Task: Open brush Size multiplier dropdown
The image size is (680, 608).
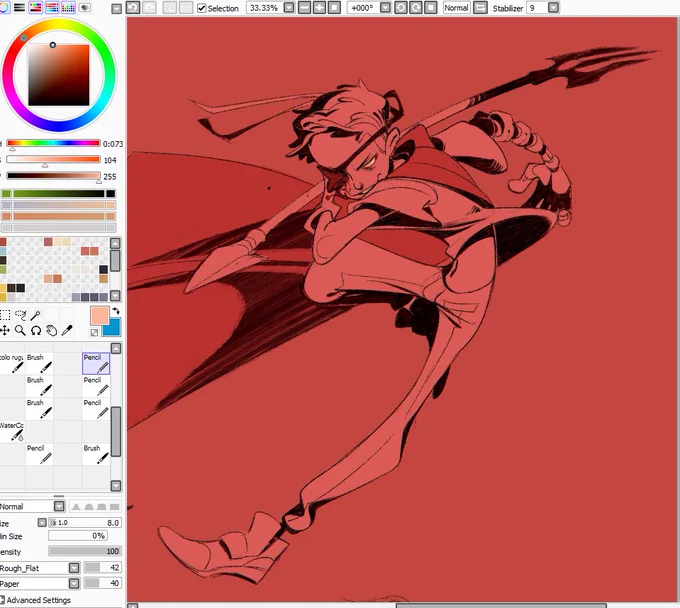Action: pyautogui.click(x=42, y=523)
